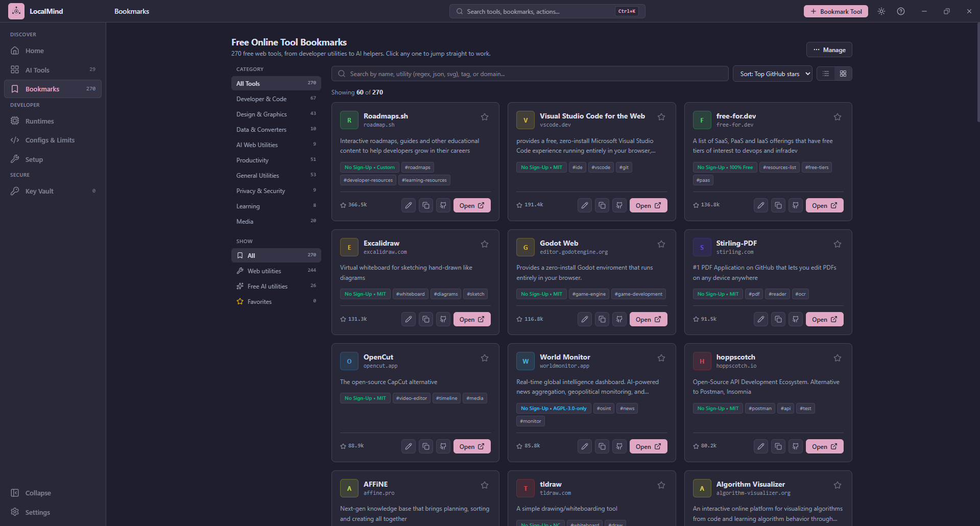The image size is (980, 526).
Task: Open GitHub icon on Stirling-PDF card
Action: click(x=796, y=319)
